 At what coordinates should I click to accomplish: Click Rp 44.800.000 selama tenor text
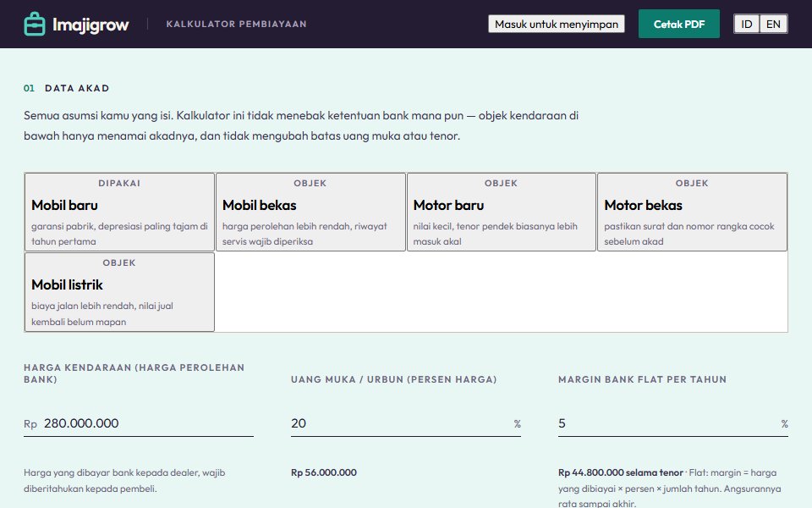click(x=620, y=472)
